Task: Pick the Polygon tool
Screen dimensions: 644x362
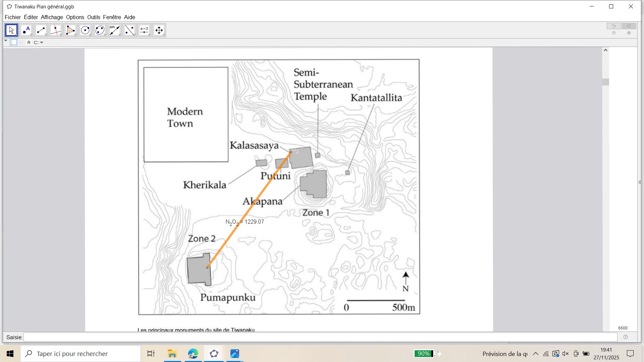Action: click(x=70, y=30)
